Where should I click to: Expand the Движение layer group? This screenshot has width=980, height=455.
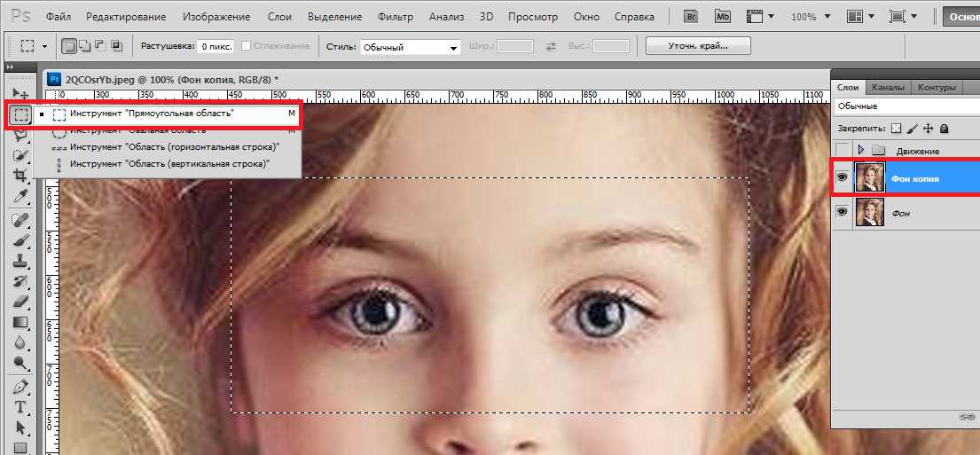(x=861, y=150)
